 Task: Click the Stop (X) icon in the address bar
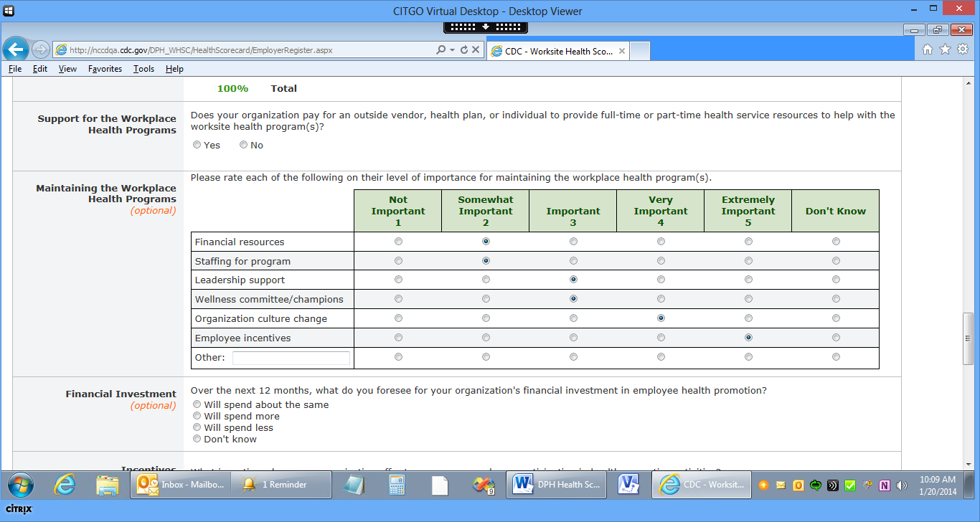[476, 50]
